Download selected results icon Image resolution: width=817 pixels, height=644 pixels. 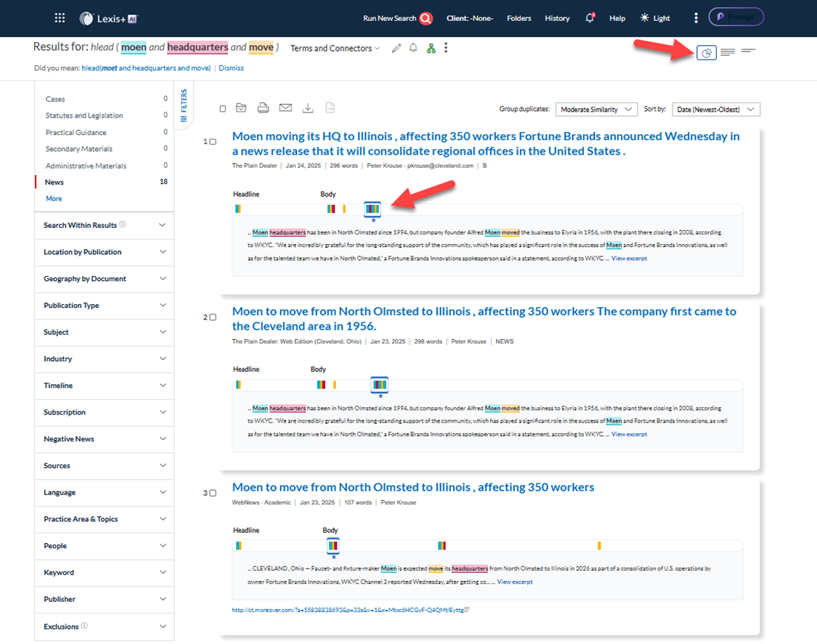point(308,108)
